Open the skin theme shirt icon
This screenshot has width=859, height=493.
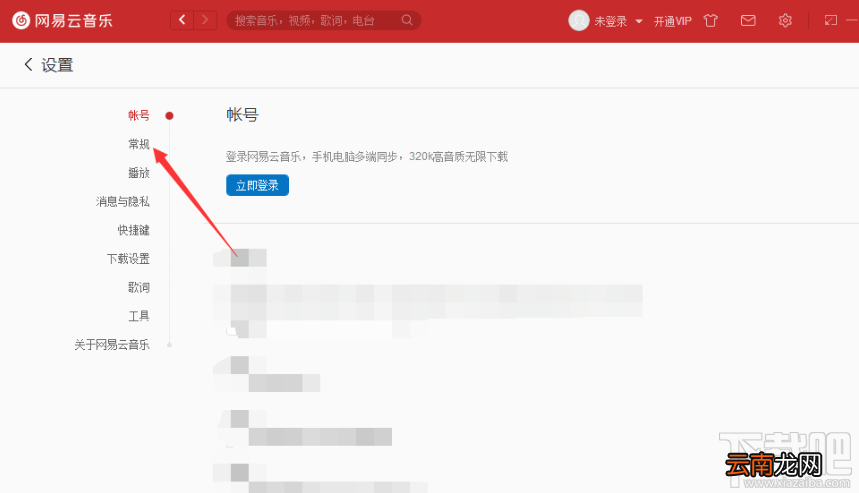coord(711,21)
